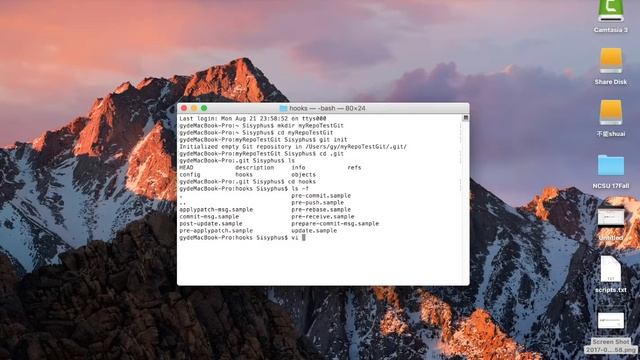640x360 pixels.
Task: Open the Share Disk drive icon
Action: click(611, 62)
